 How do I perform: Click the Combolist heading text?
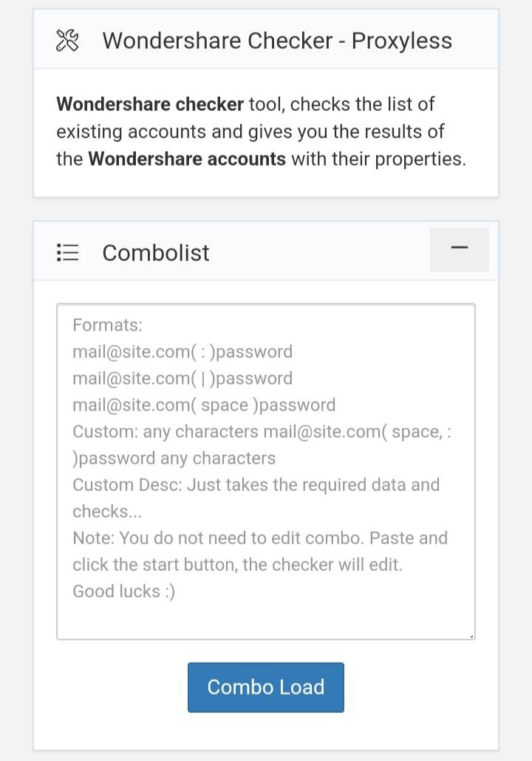coord(156,253)
